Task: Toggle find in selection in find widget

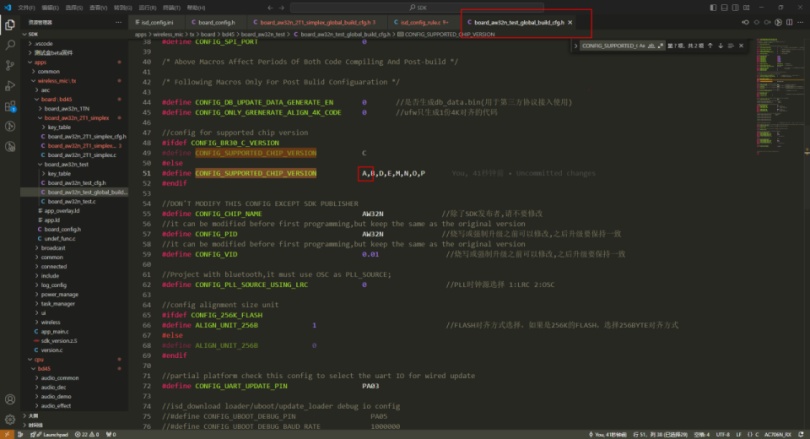Action: [x=730, y=45]
